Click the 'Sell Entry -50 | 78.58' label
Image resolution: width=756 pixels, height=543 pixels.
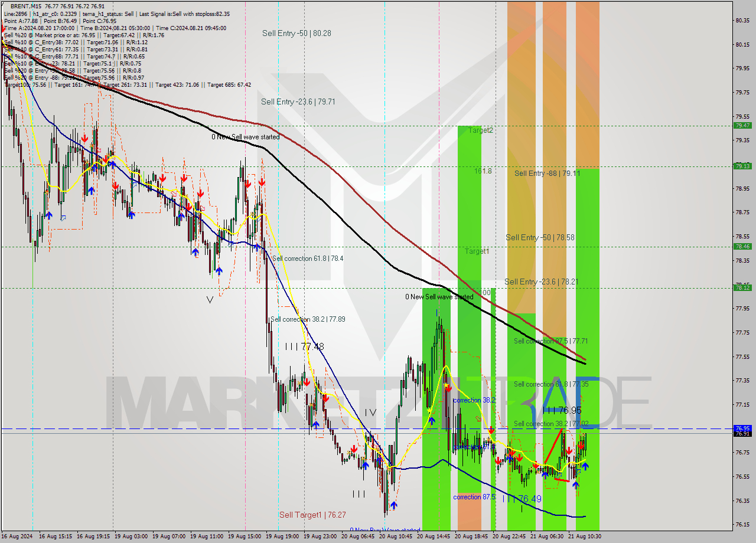pos(540,237)
